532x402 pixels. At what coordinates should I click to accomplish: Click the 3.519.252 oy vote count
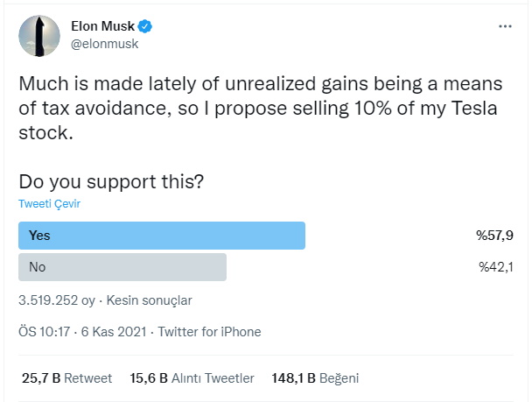[57, 300]
